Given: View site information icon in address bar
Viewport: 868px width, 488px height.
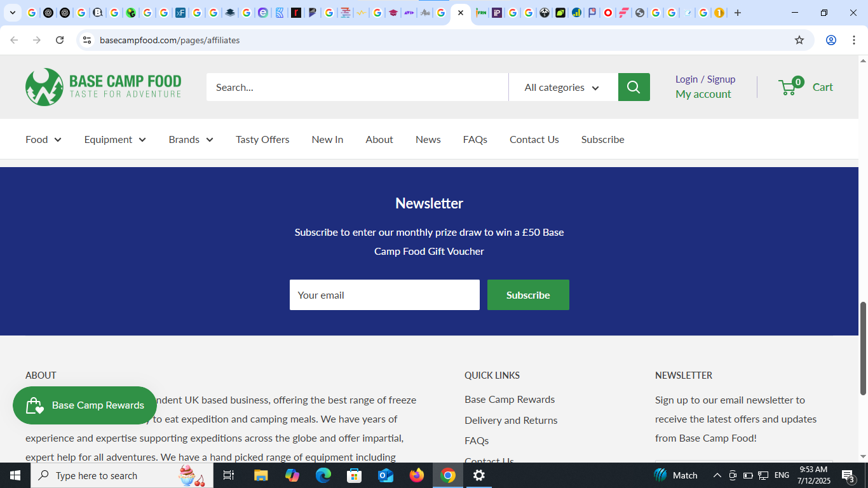Looking at the screenshot, I should pyautogui.click(x=87, y=40).
